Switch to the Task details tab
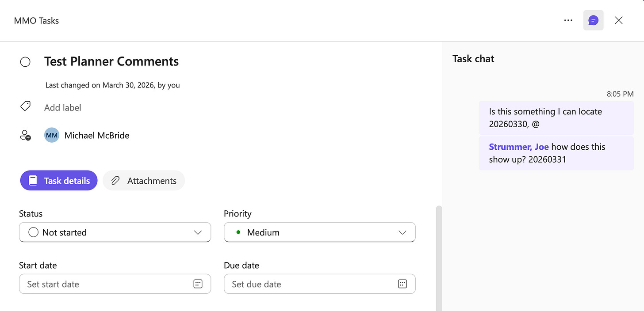644x311 pixels. [59, 181]
